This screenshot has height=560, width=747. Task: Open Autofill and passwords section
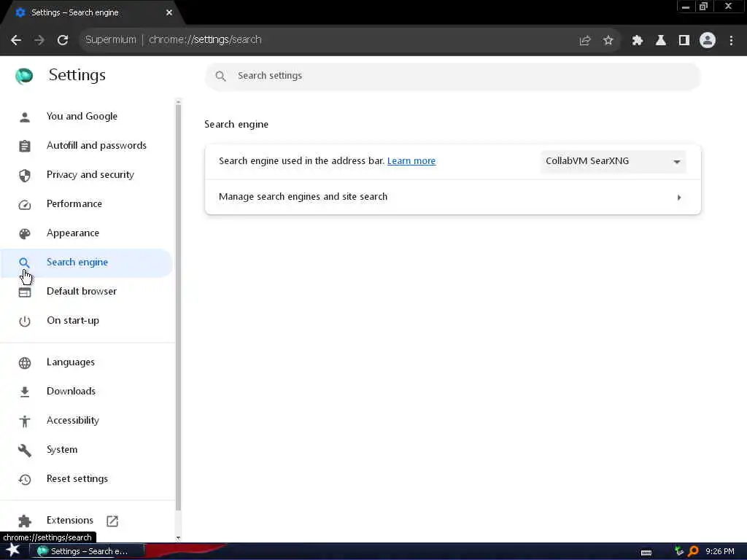pos(86,146)
